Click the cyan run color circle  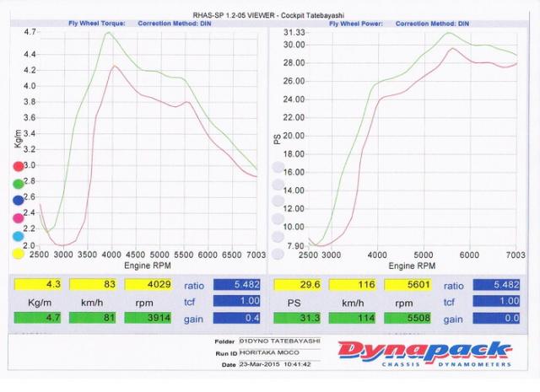19,236
